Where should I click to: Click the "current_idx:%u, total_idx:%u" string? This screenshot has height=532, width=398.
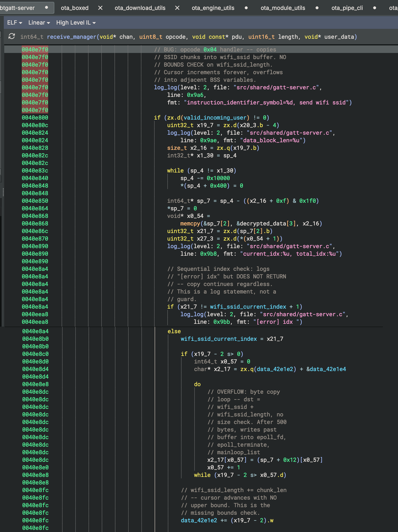pos(289,254)
